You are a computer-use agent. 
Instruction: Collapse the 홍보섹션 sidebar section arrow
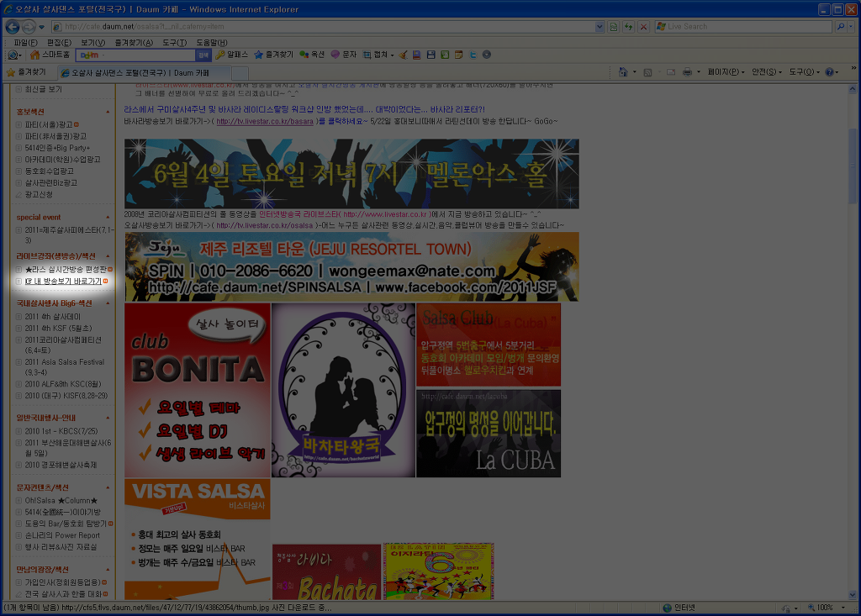[x=108, y=112]
